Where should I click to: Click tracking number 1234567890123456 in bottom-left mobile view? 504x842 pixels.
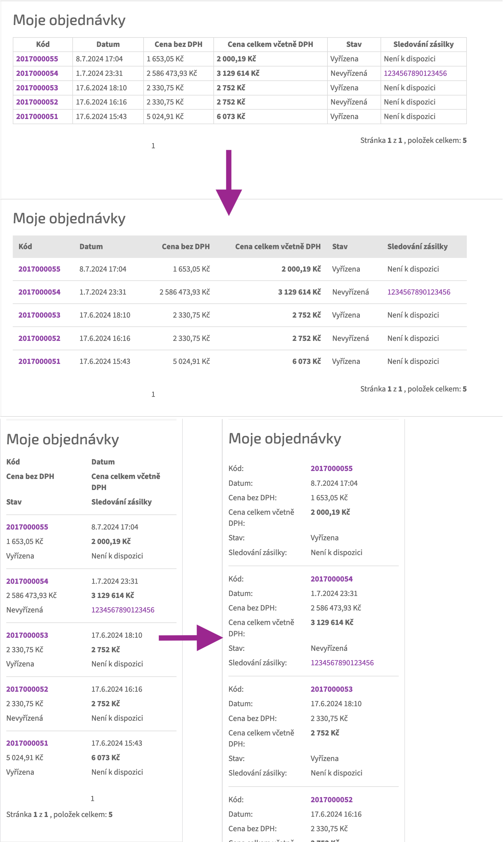tap(123, 610)
